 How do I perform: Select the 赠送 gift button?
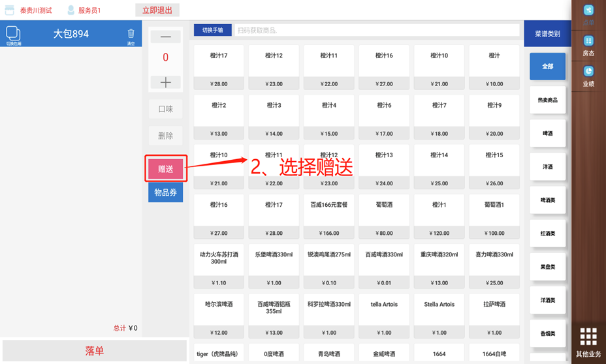pos(165,169)
